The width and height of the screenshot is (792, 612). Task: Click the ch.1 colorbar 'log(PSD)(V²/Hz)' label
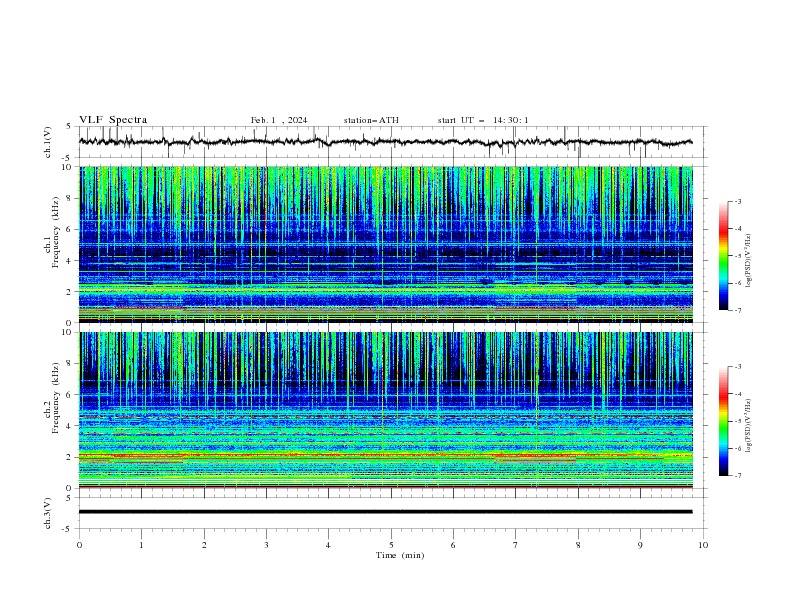749,261
